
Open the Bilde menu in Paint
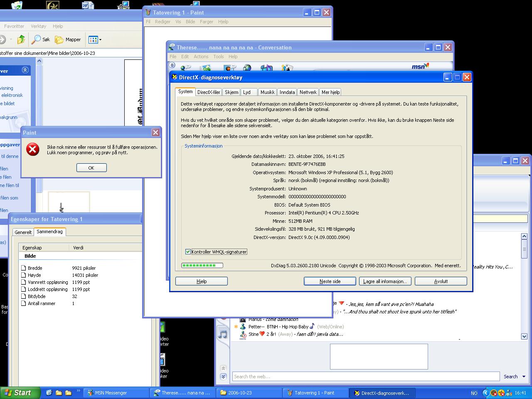[x=190, y=22]
